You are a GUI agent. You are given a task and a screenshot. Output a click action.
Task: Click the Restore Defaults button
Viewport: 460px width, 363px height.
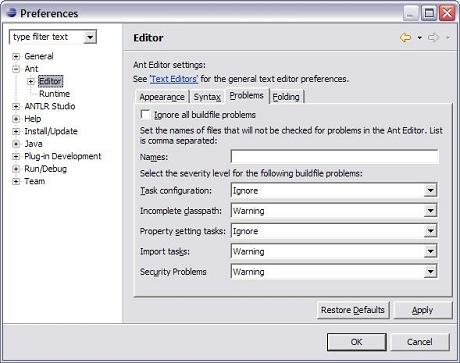point(353,310)
